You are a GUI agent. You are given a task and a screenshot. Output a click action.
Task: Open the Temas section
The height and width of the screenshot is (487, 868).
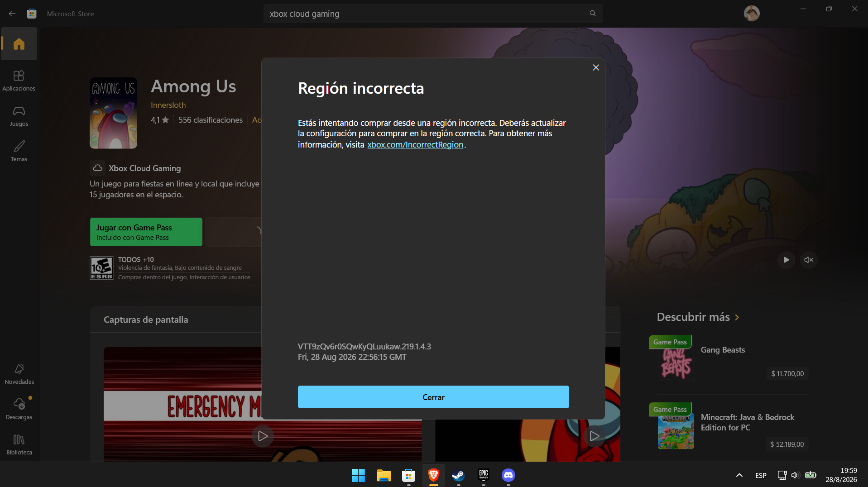tap(19, 151)
